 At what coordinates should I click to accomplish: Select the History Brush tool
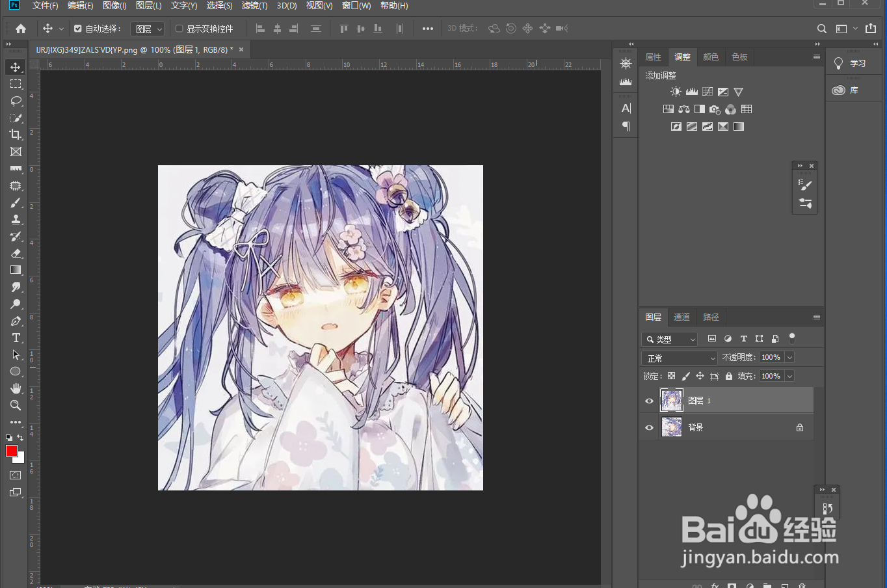click(16, 237)
